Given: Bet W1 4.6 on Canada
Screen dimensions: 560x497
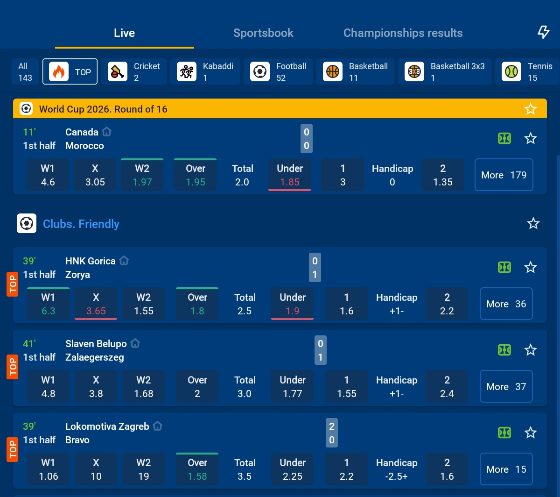Looking at the screenshot, I should (x=48, y=175).
